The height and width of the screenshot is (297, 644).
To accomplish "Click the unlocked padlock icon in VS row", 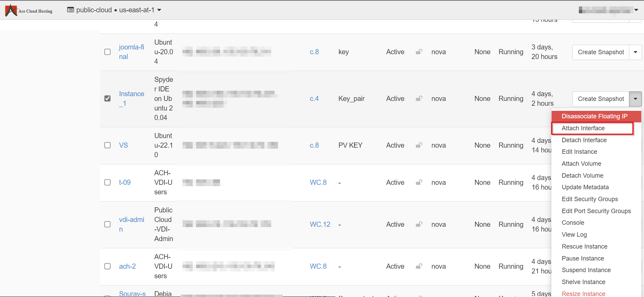I will [x=419, y=145].
